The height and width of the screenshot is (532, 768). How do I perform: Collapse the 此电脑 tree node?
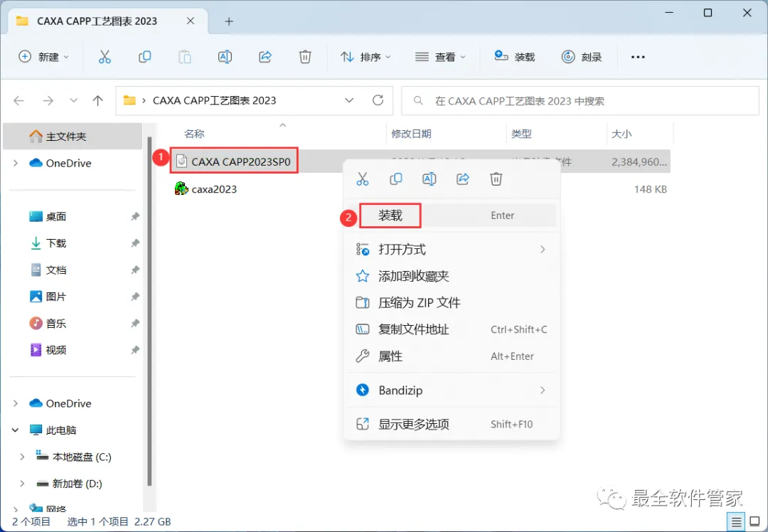click(15, 430)
